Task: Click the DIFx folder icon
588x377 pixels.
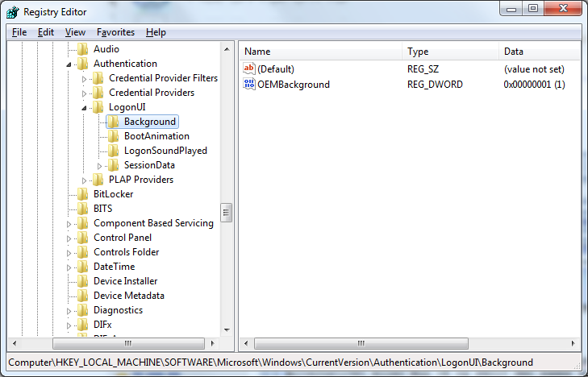Action: click(82, 325)
